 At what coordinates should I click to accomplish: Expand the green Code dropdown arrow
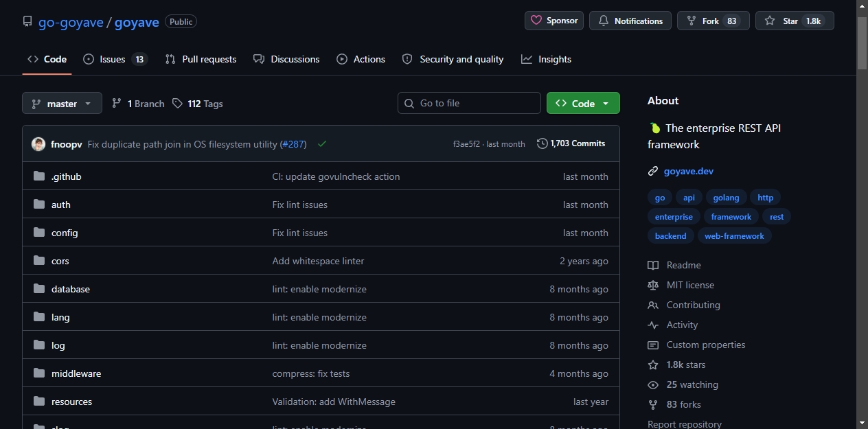(606, 104)
